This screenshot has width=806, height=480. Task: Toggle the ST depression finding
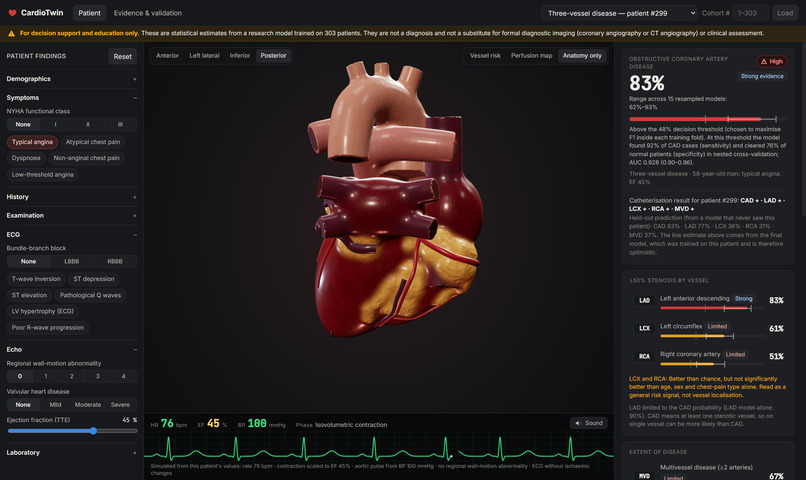pos(94,279)
